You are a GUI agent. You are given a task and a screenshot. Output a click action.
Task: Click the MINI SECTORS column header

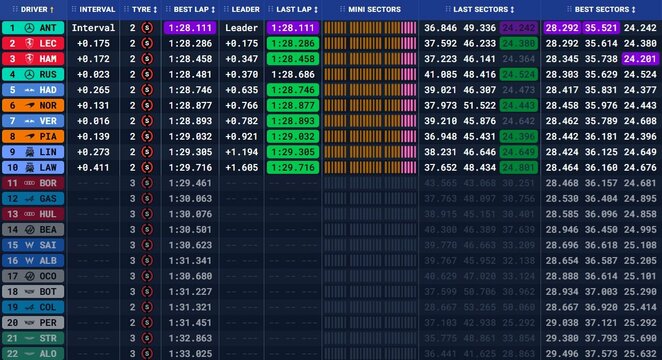tap(374, 9)
